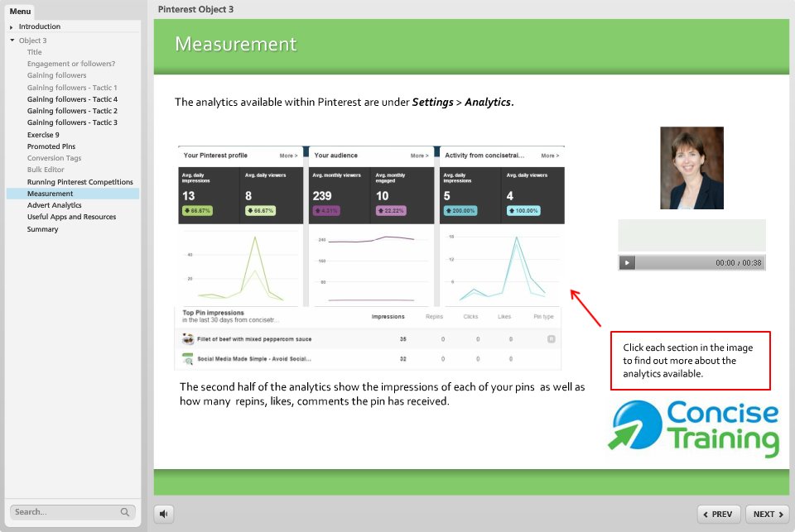795x532 pixels.
Task: Click the presenter photo thumbnail
Action: point(691,168)
